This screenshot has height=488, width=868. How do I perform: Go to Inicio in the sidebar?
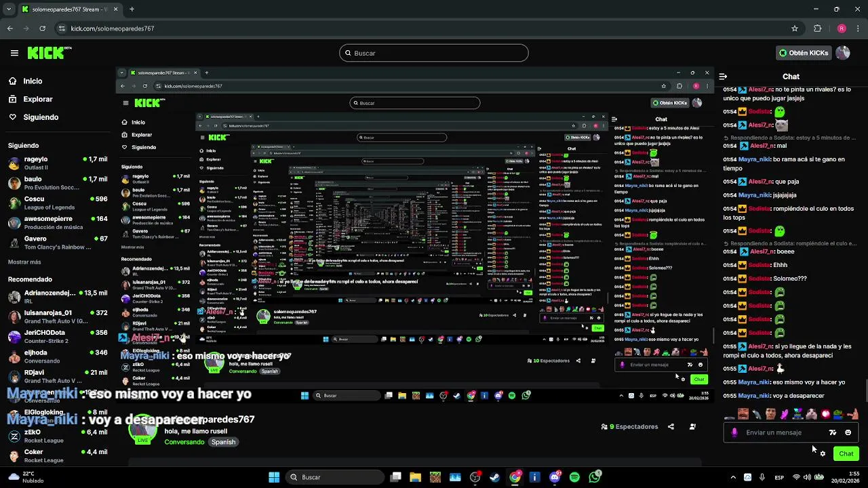tap(33, 81)
